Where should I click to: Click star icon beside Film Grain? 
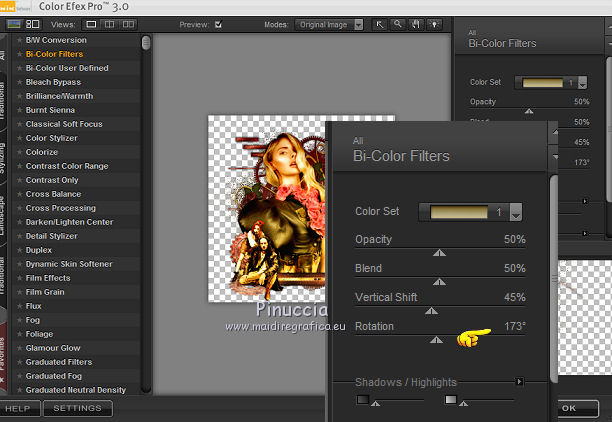(19, 292)
